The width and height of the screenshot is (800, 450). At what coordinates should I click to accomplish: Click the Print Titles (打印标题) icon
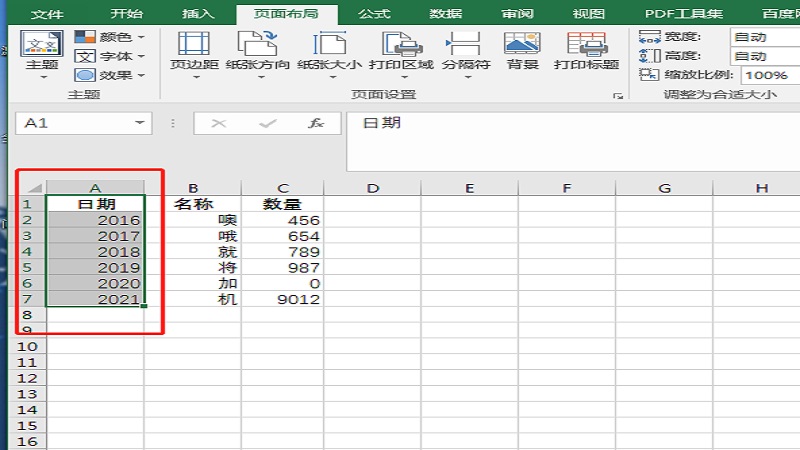(x=587, y=50)
